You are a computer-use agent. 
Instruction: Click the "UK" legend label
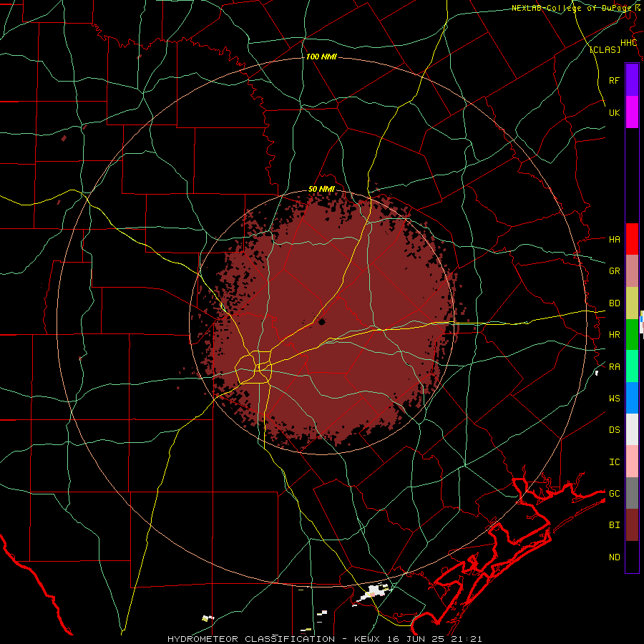tap(614, 112)
